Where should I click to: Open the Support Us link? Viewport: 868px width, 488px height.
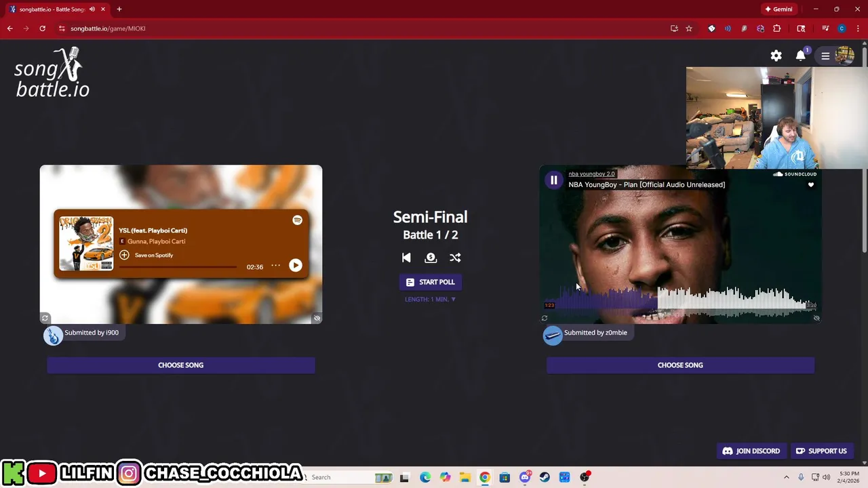click(822, 451)
